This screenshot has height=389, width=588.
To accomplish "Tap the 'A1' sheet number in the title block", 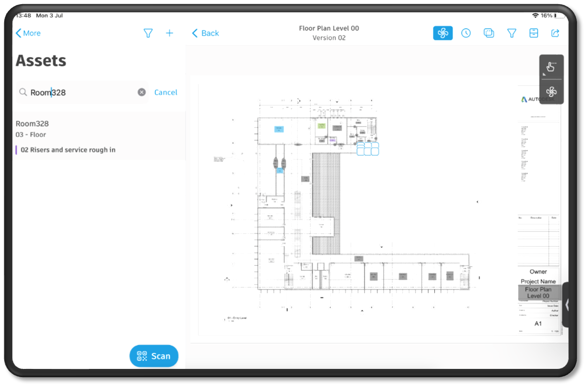I will (538, 324).
